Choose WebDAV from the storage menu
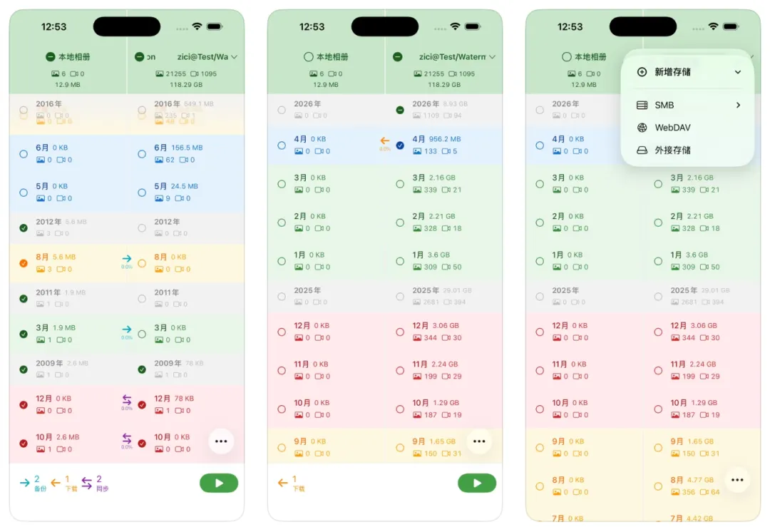The height and width of the screenshot is (532, 770). (x=672, y=128)
